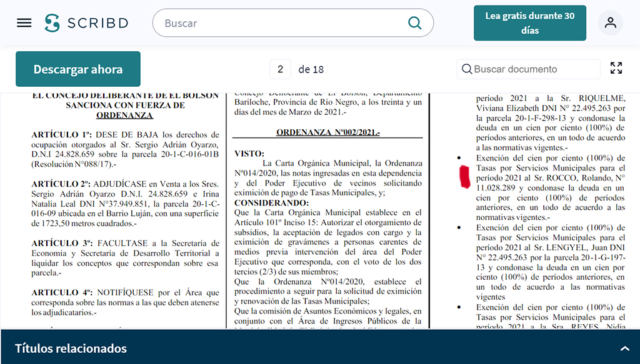The width and height of the screenshot is (640, 364).
Task: Click the ARTÍCULO 1º paragraph heading
Action: 61,134
